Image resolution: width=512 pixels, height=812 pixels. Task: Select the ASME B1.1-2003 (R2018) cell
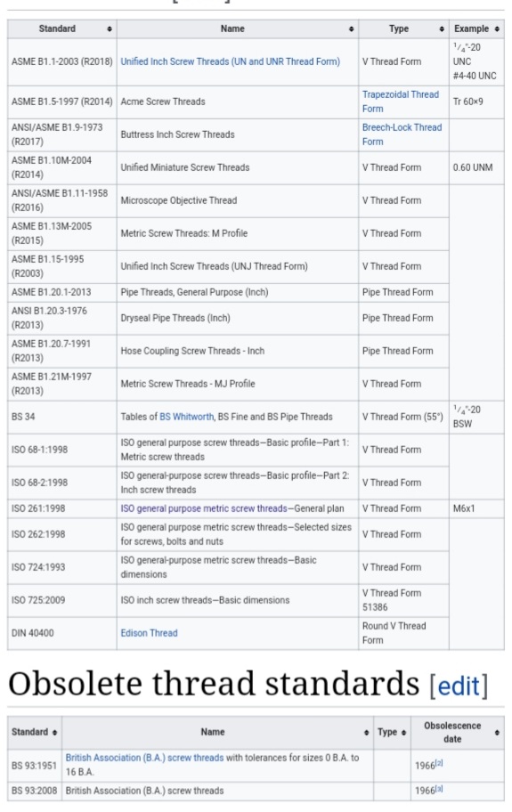coord(62,62)
